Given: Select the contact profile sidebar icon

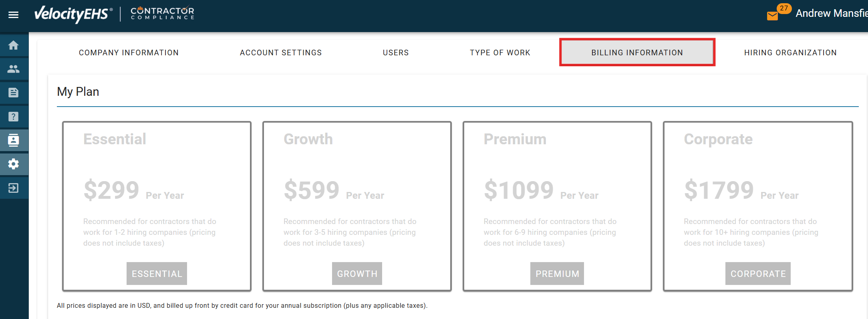Looking at the screenshot, I should 14,140.
